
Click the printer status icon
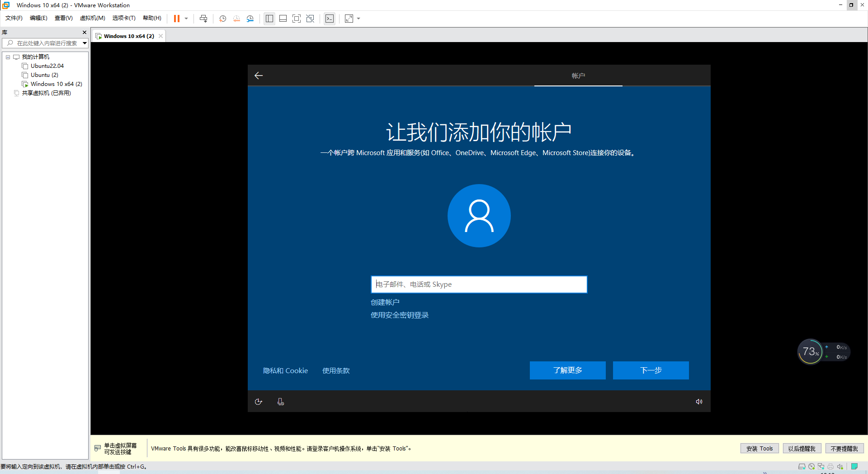click(x=830, y=466)
